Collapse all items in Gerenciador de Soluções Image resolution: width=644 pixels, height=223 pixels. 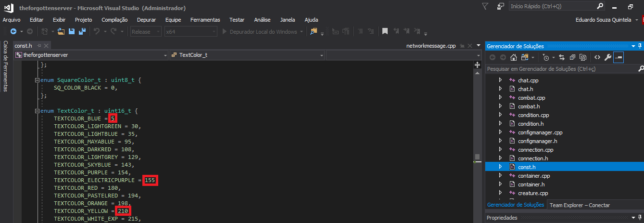572,57
